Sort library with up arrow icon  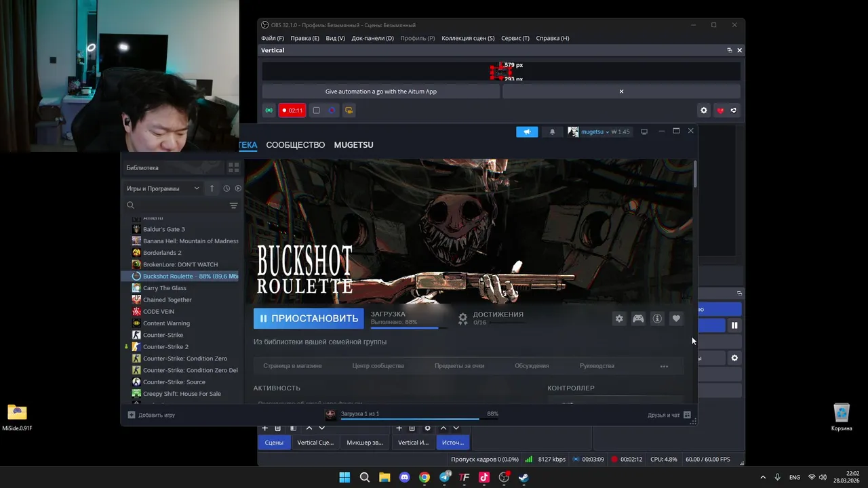(x=212, y=188)
